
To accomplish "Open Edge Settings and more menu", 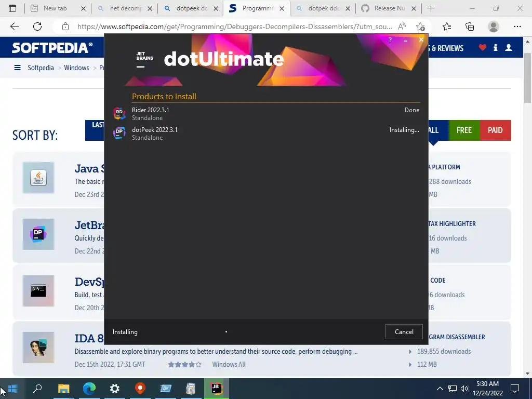I will pos(517,26).
